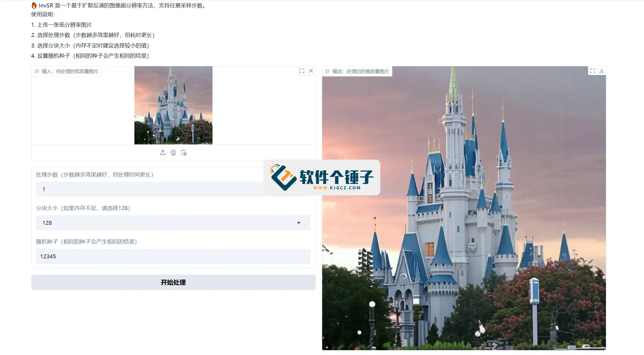Expand input image to fullscreen
This screenshot has width=644, height=355.
302,71
